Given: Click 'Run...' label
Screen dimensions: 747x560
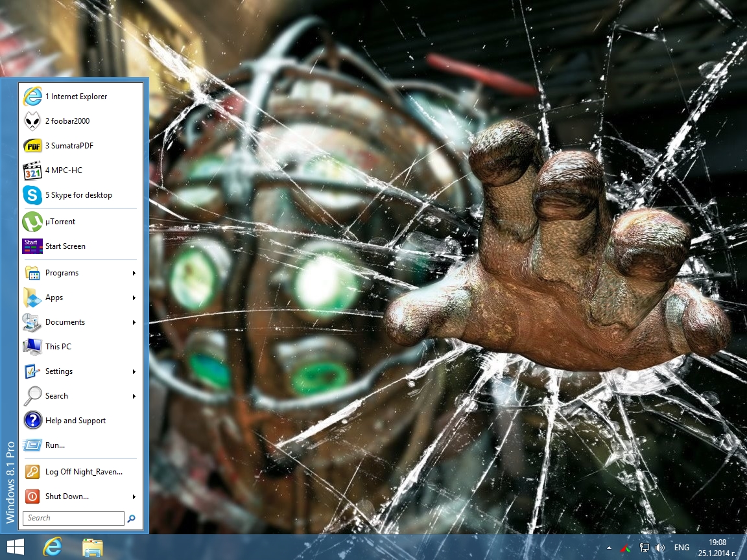Looking at the screenshot, I should (x=54, y=445).
